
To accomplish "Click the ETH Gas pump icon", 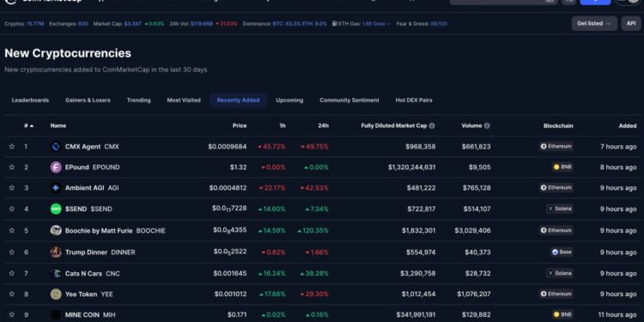I will coord(335,24).
